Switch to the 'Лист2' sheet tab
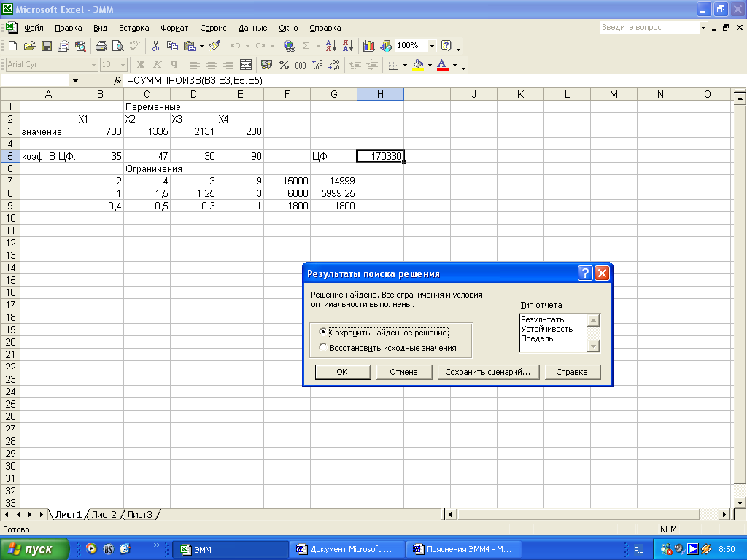747x560 pixels. click(x=104, y=514)
